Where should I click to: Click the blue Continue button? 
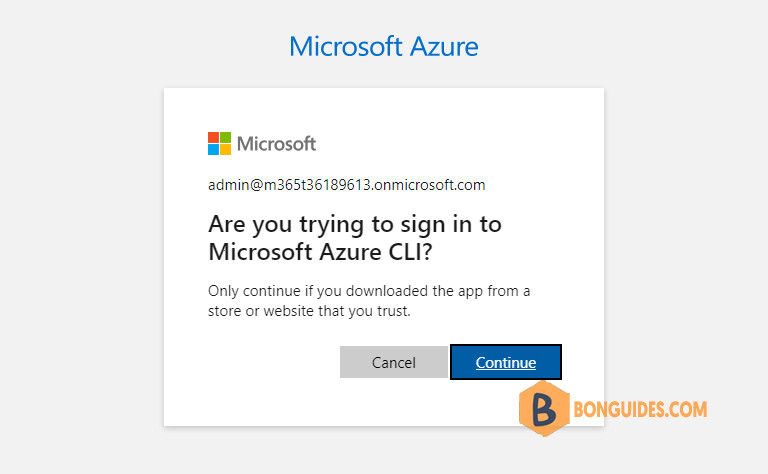(x=505, y=362)
